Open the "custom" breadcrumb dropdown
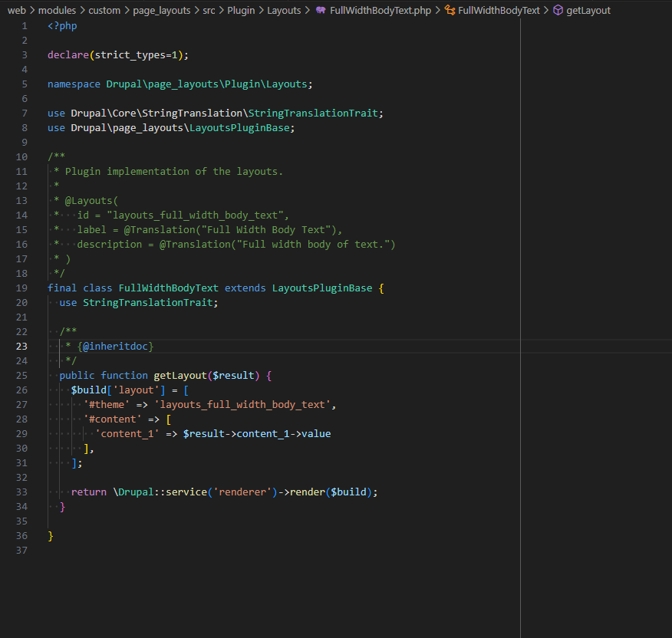Screen dimensions: 672x638 tap(104, 11)
